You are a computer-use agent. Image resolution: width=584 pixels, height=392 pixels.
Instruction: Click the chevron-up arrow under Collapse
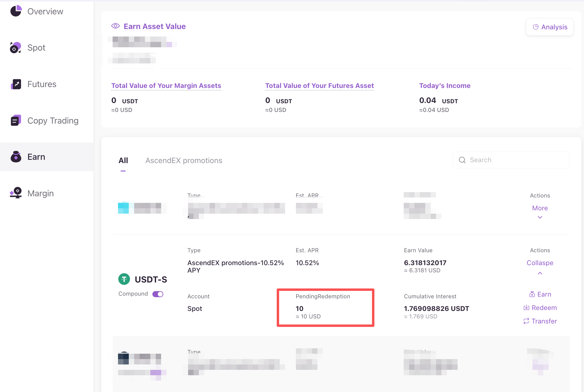pyautogui.click(x=540, y=273)
